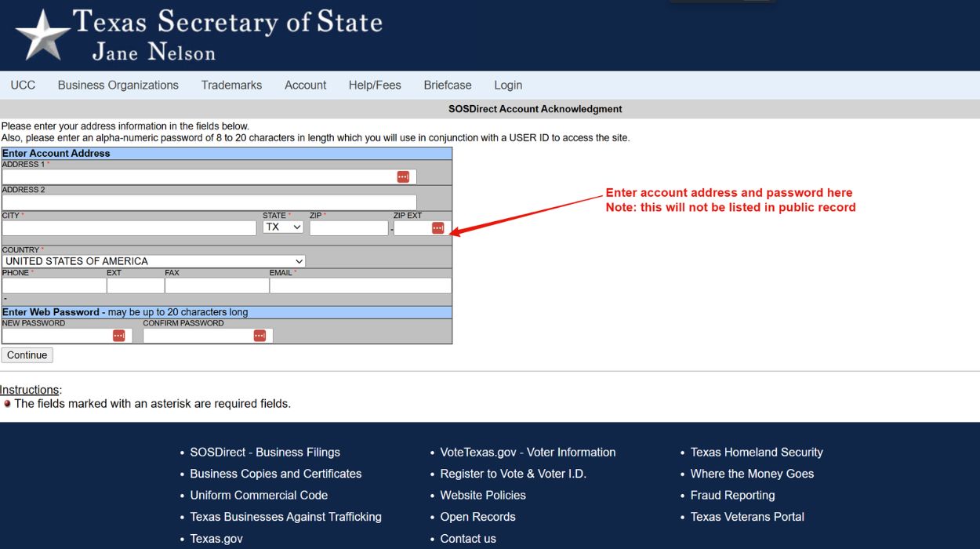Click red icon in Confirm Password field
Viewport: 980px width, 549px height.
click(x=260, y=336)
